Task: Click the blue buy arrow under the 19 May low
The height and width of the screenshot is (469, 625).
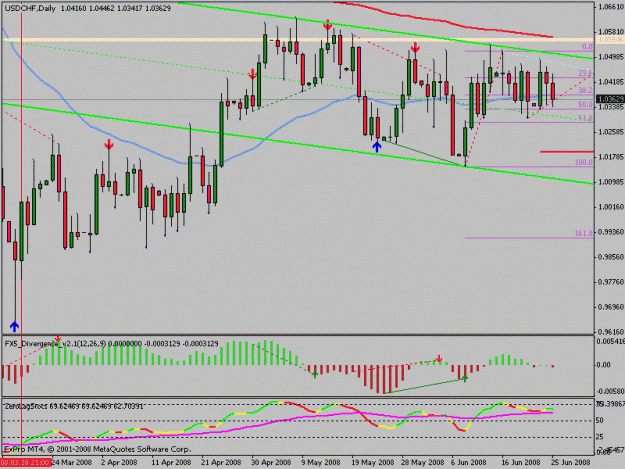Action: (x=377, y=147)
